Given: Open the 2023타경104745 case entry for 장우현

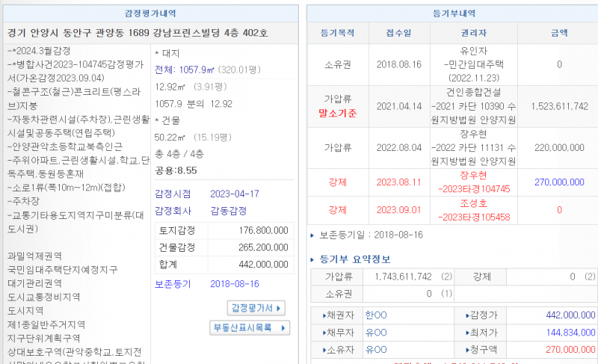Looking at the screenshot, I should pos(474,188).
